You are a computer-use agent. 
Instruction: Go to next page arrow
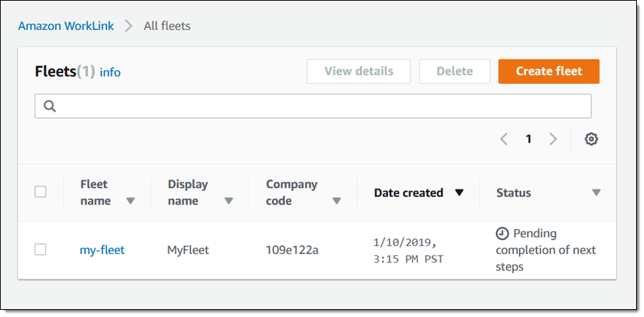(552, 139)
